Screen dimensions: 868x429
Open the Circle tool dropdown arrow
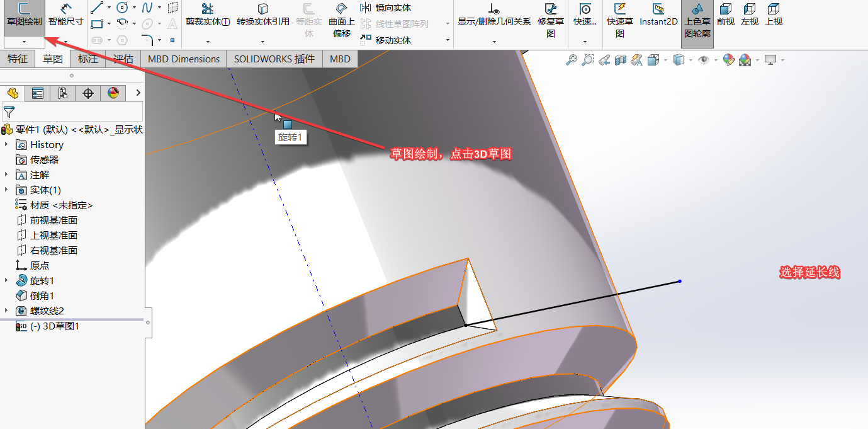[x=134, y=8]
